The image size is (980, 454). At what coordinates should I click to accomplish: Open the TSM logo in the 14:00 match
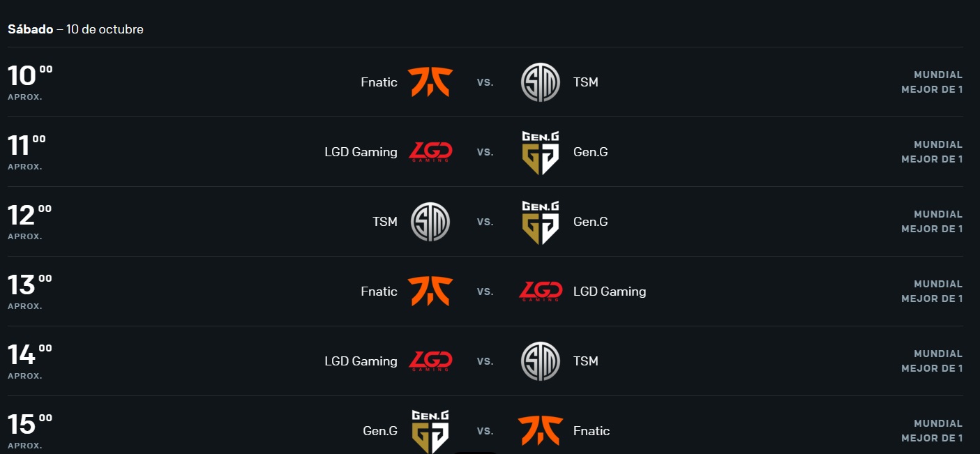541,361
